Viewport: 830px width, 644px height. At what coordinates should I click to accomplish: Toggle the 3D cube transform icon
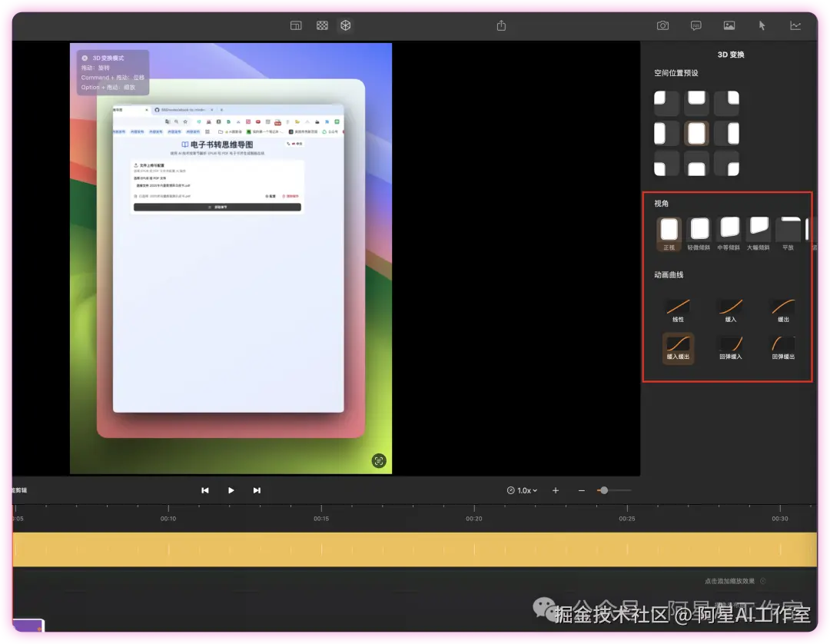(x=346, y=25)
